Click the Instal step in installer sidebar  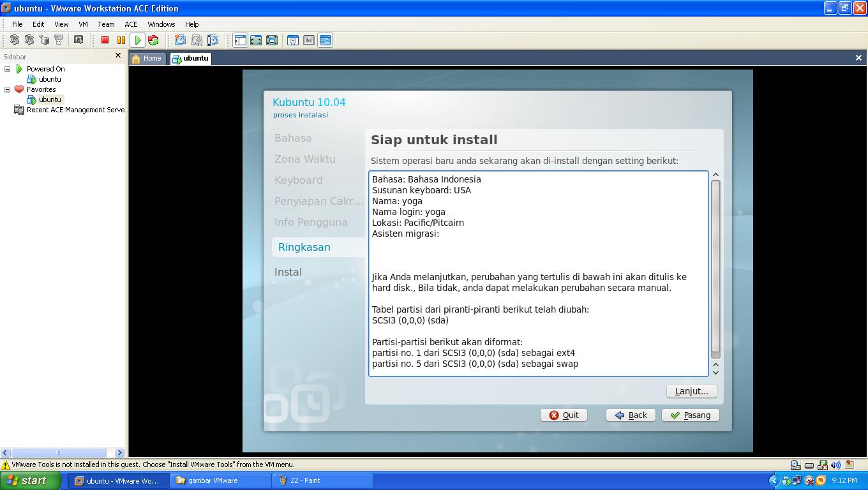tap(288, 272)
